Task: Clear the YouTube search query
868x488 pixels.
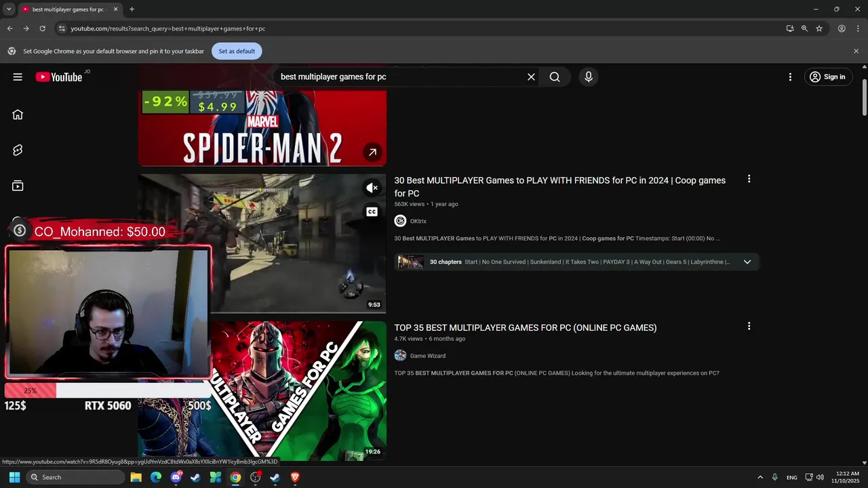Action: [x=531, y=77]
